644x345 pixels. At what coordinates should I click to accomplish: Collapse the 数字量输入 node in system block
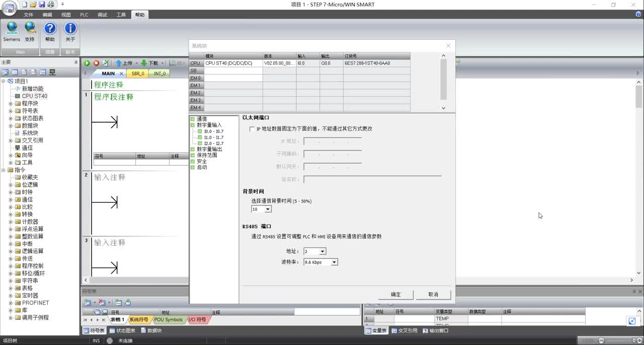pyautogui.click(x=193, y=125)
